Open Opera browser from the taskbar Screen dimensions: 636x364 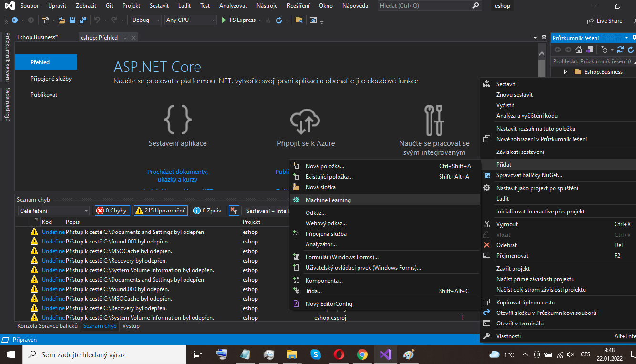pyautogui.click(x=339, y=354)
